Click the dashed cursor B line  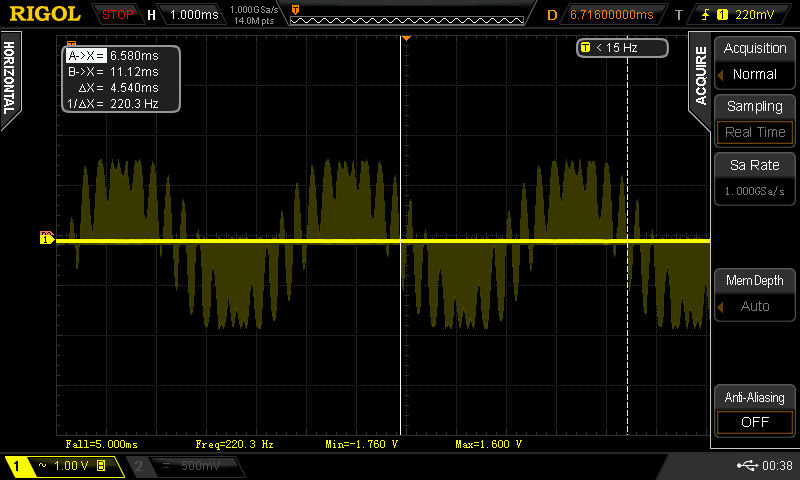[627, 300]
